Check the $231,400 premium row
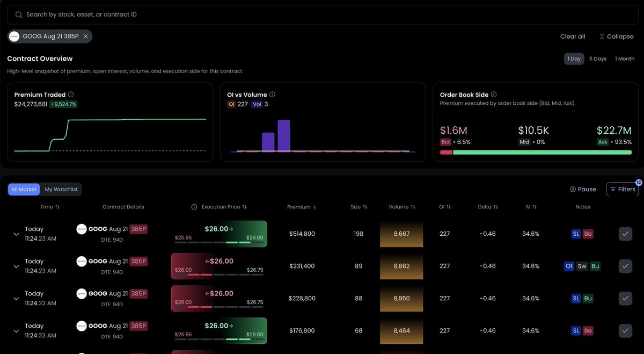This screenshot has width=644, height=354. coord(625,266)
